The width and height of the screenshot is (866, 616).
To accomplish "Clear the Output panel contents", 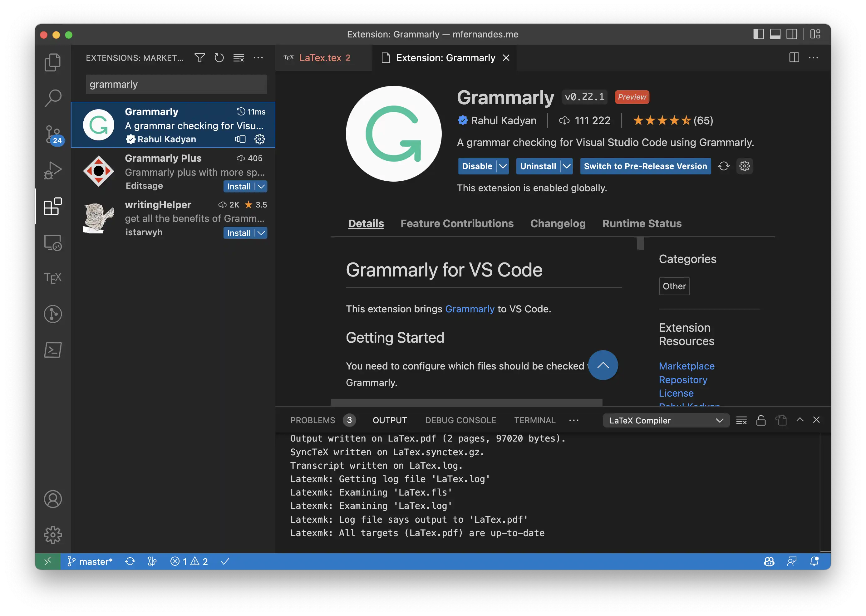I will click(x=741, y=420).
